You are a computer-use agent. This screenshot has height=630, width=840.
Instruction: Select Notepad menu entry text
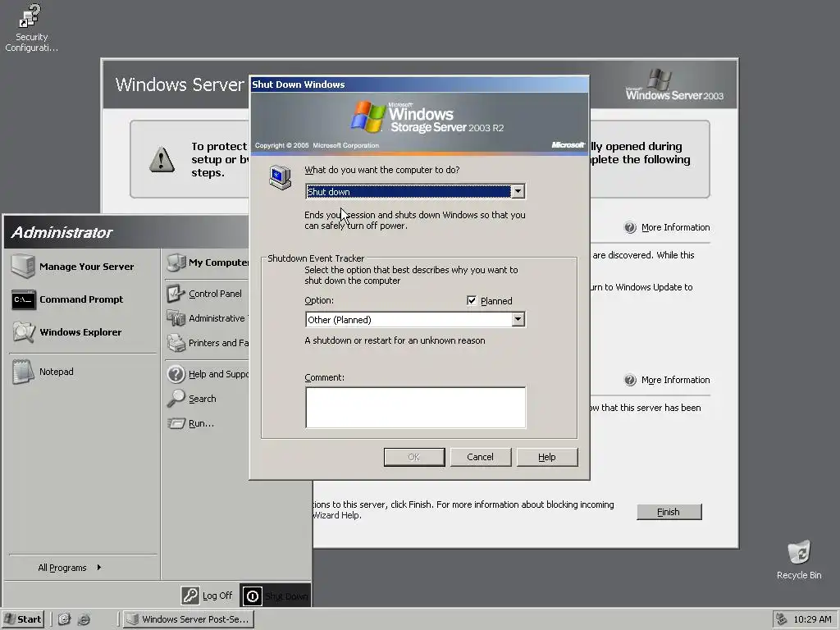coord(57,372)
